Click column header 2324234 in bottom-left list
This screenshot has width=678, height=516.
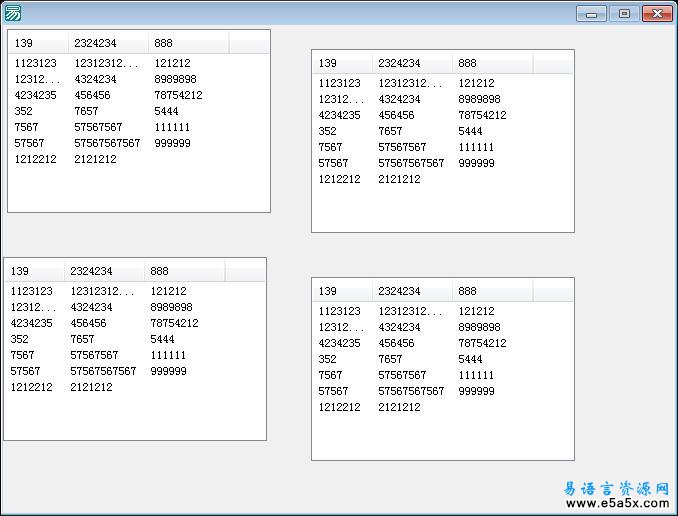click(104, 271)
